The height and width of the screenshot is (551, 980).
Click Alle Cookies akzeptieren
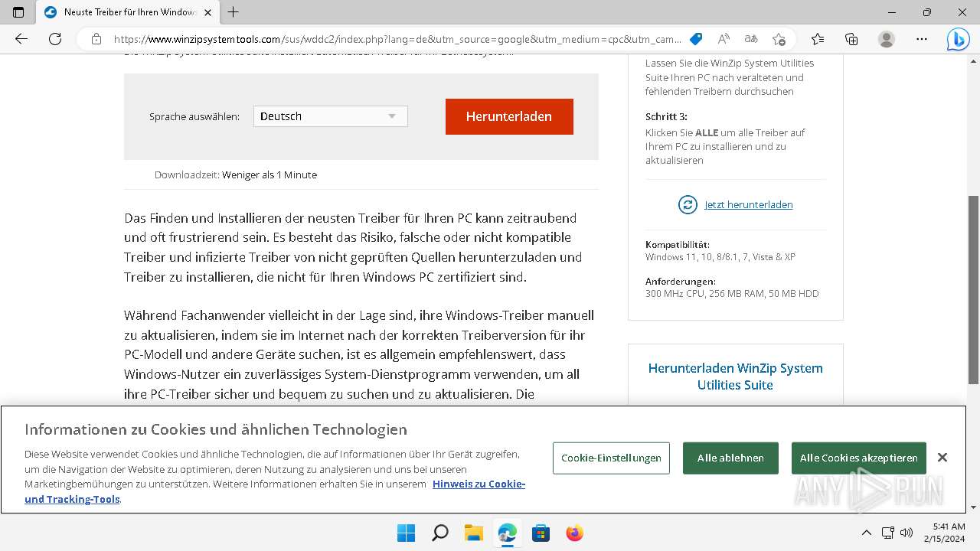click(859, 458)
